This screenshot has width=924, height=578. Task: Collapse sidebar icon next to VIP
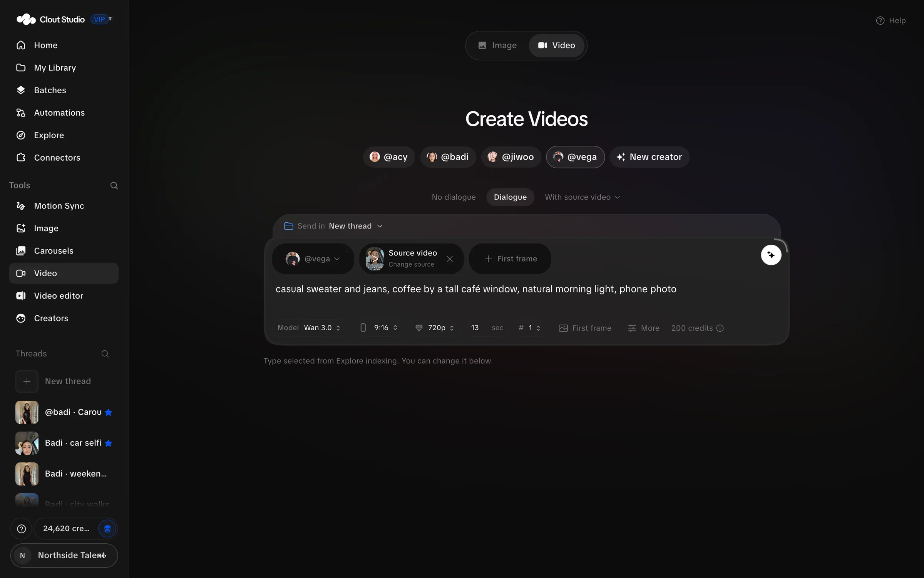[111, 18]
